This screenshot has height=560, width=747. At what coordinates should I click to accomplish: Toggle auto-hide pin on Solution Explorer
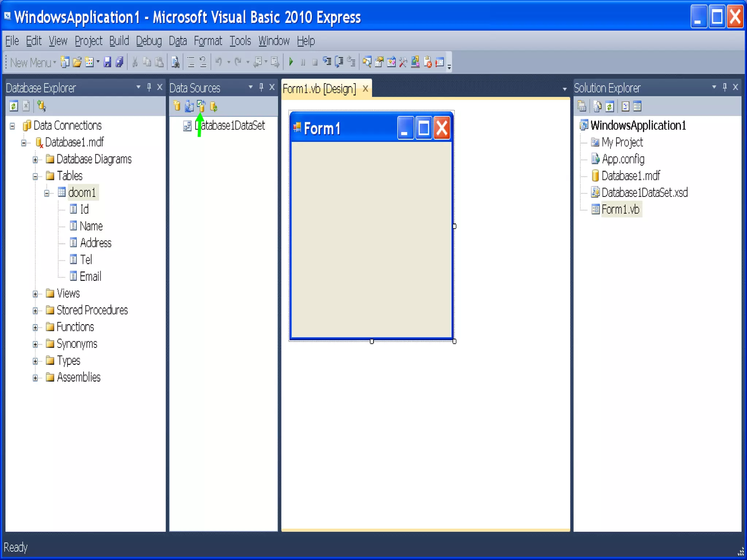[x=724, y=87]
